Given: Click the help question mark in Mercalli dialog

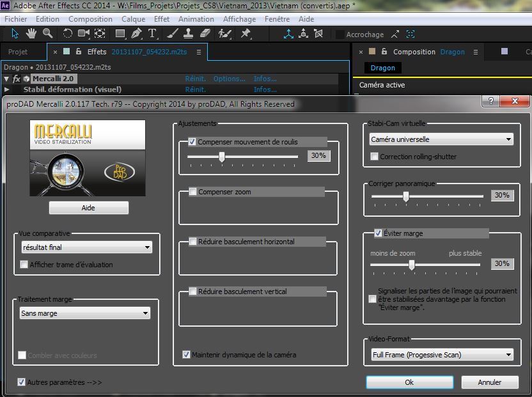Looking at the screenshot, I should pyautogui.click(x=490, y=101).
